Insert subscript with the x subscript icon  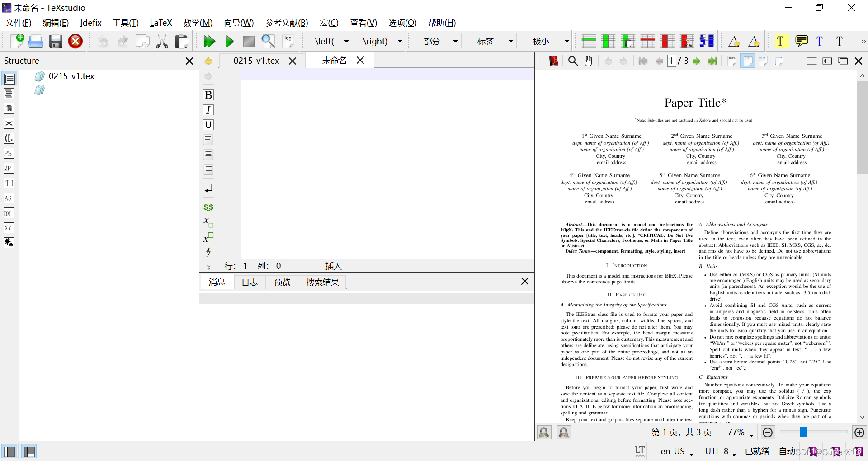click(x=208, y=222)
